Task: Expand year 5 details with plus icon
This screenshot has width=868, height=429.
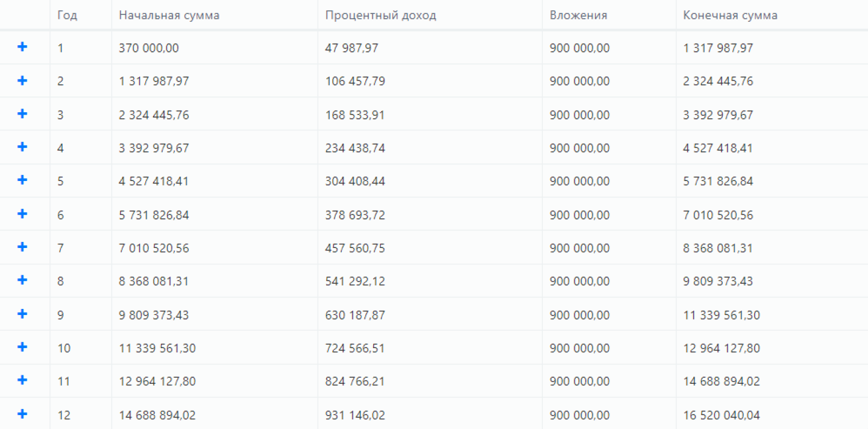Action: 22,180
